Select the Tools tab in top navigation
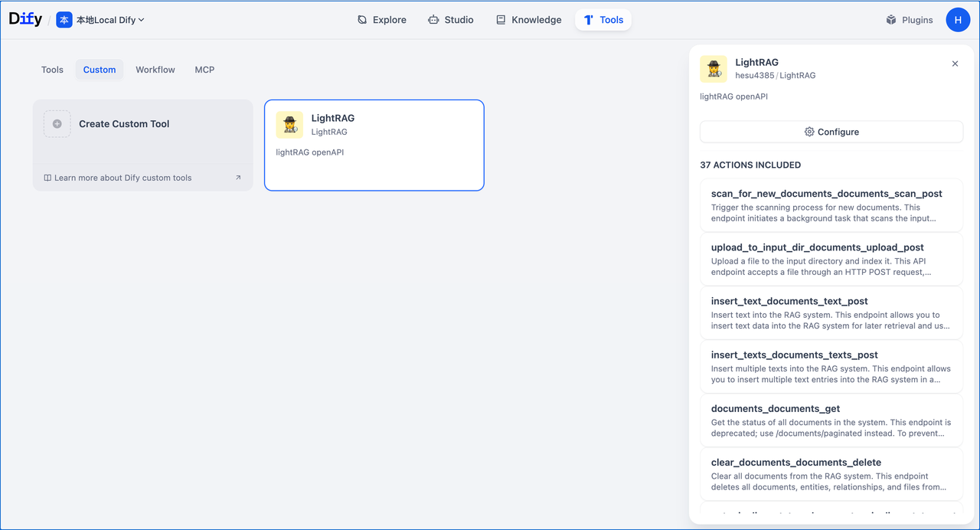 (603, 20)
